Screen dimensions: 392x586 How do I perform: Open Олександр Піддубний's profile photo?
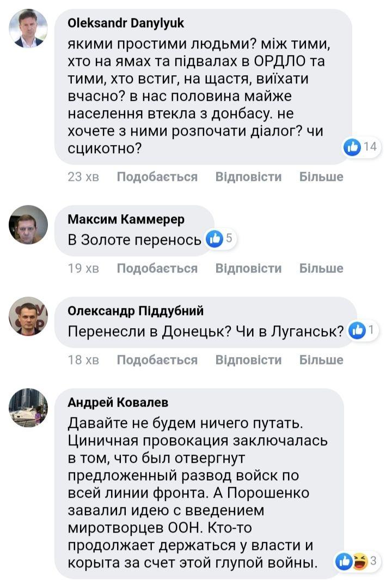28,316
